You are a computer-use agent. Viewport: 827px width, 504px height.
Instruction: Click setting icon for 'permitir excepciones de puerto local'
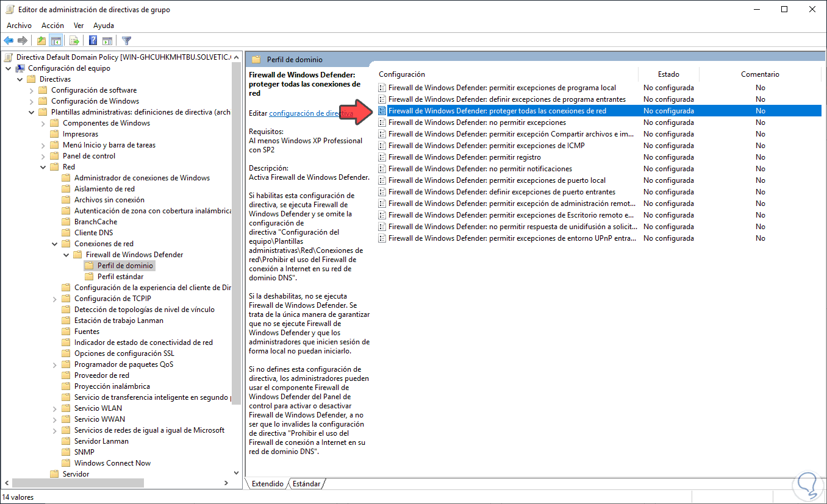[x=382, y=180]
